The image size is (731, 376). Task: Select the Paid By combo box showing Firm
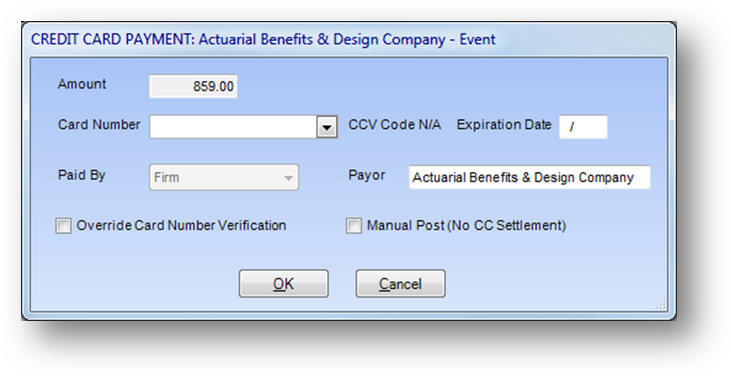(224, 177)
